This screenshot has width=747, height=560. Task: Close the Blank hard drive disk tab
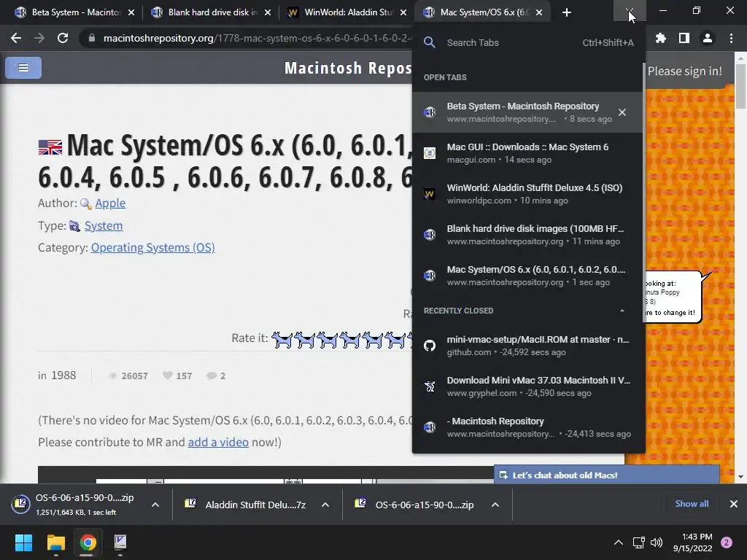point(268,12)
